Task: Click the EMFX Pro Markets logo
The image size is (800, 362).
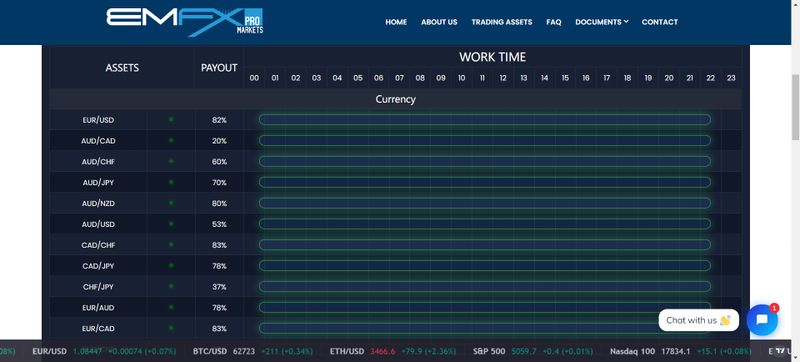Action: point(185,21)
